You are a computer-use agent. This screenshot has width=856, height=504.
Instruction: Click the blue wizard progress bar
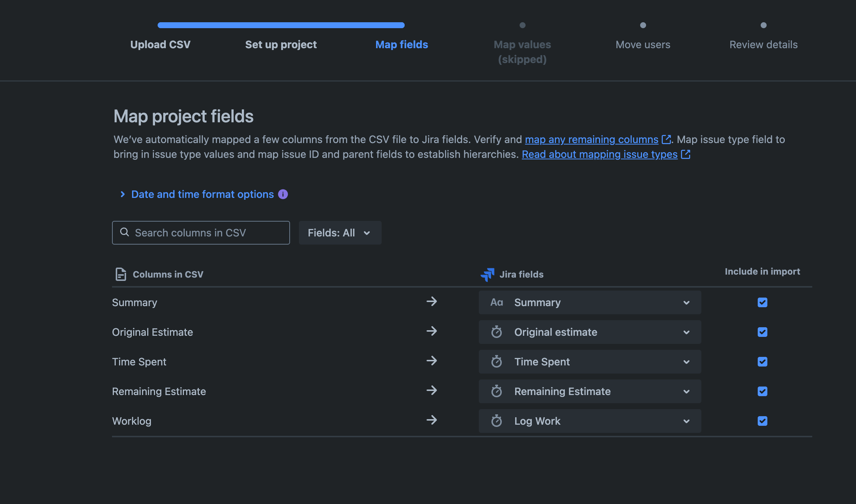pyautogui.click(x=281, y=25)
